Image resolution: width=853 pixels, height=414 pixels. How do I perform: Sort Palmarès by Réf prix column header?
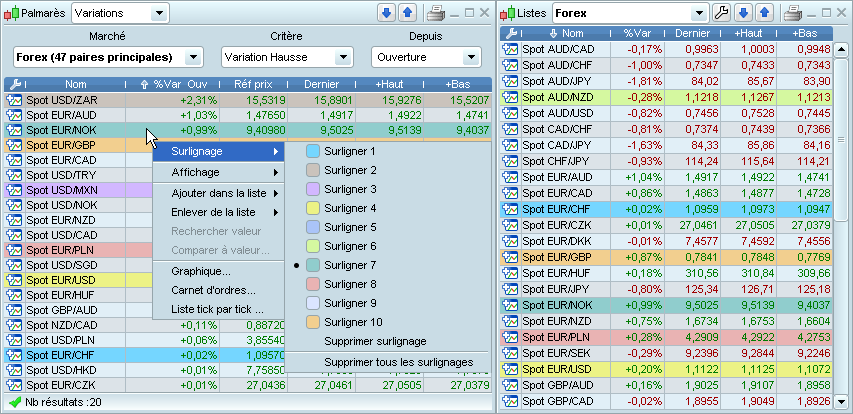pos(254,84)
